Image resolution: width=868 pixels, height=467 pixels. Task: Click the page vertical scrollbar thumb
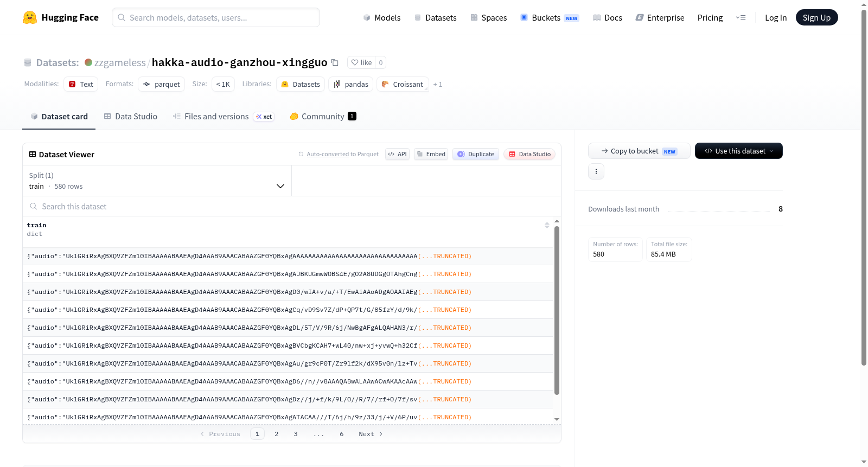[x=864, y=187]
